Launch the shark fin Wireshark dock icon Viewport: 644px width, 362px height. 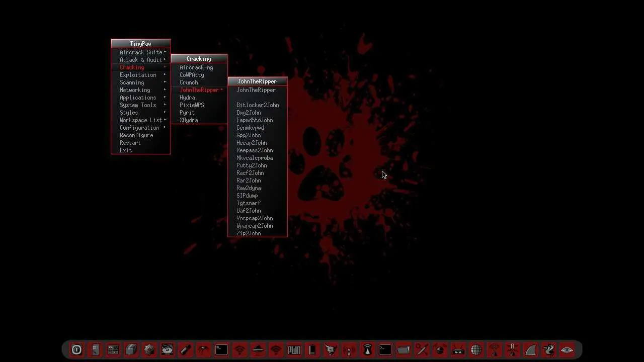(x=530, y=349)
